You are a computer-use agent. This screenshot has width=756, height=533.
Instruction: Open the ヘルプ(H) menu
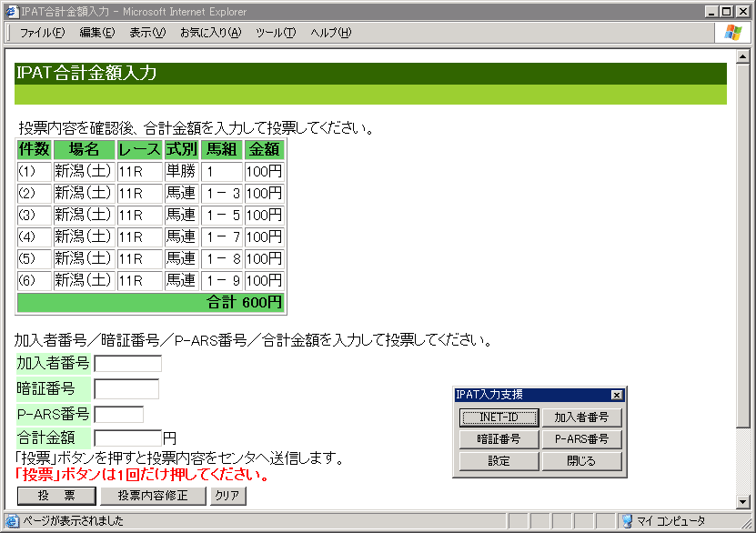(x=331, y=33)
